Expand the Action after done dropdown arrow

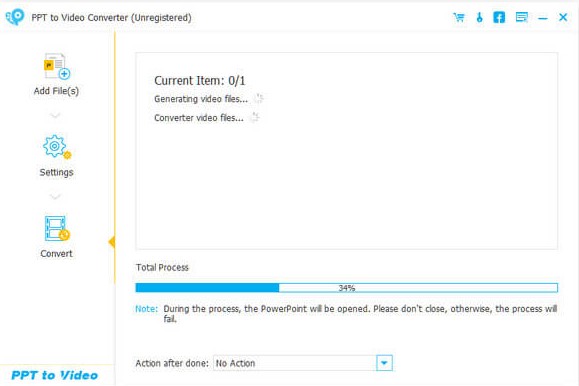tap(384, 363)
